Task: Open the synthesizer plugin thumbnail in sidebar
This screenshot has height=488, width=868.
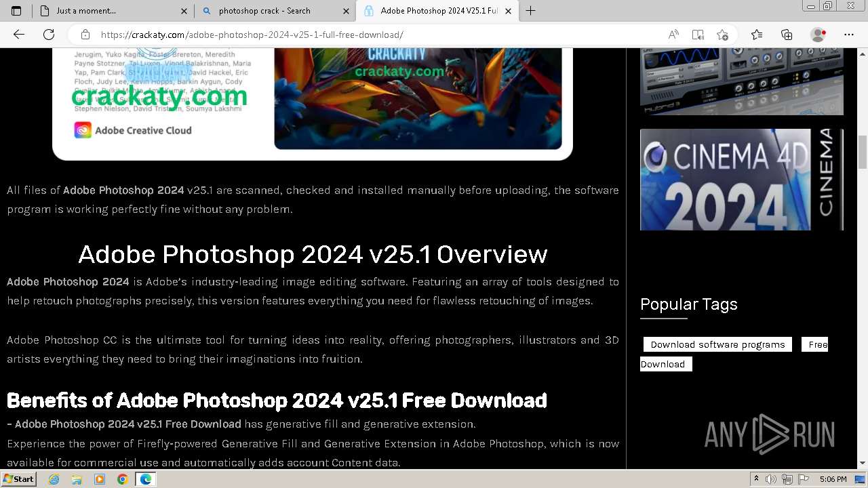Action: (x=742, y=81)
